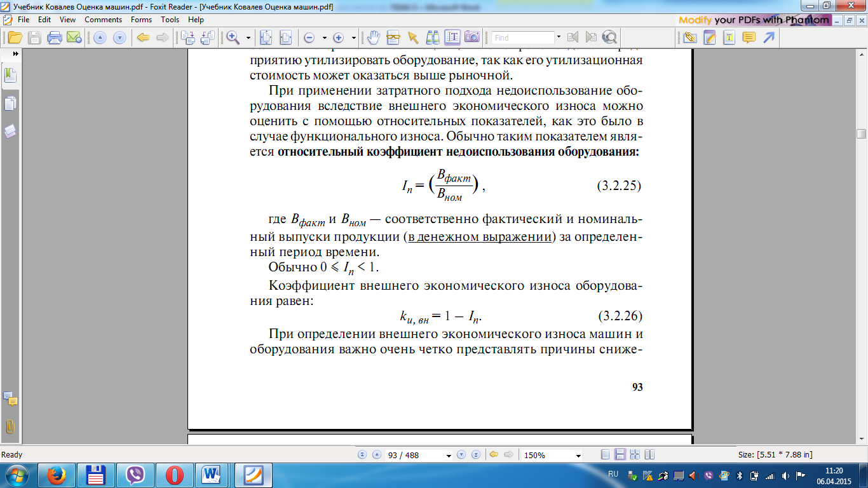868x488 pixels.
Task: Open the advanced Search magnifier icon
Action: coord(609,37)
